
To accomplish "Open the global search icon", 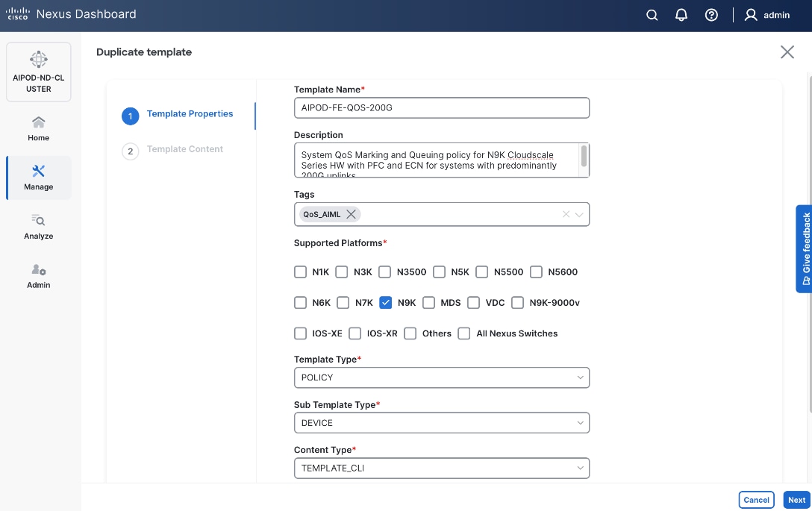I will click(x=652, y=14).
